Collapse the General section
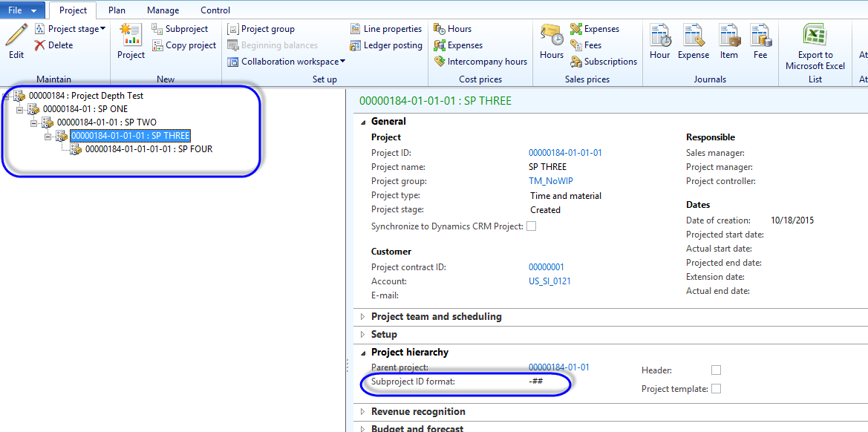The width and height of the screenshot is (868, 432). tap(363, 122)
